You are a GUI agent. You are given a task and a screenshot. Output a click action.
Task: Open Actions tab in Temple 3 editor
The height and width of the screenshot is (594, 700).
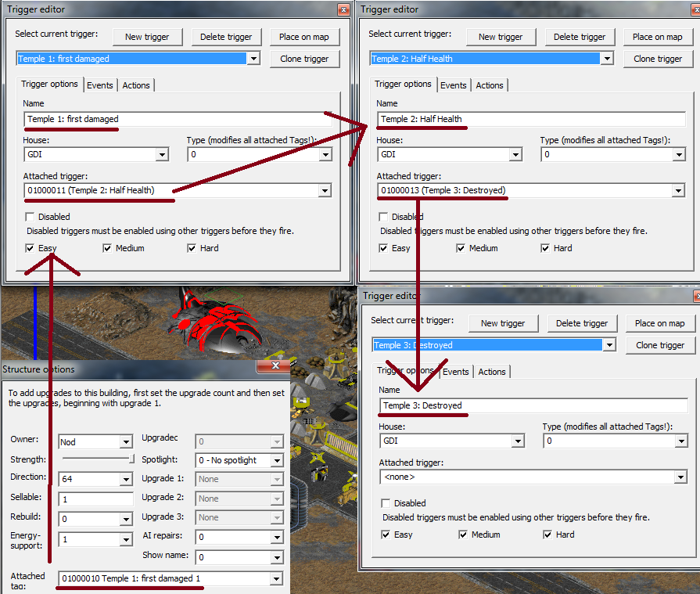coord(492,372)
